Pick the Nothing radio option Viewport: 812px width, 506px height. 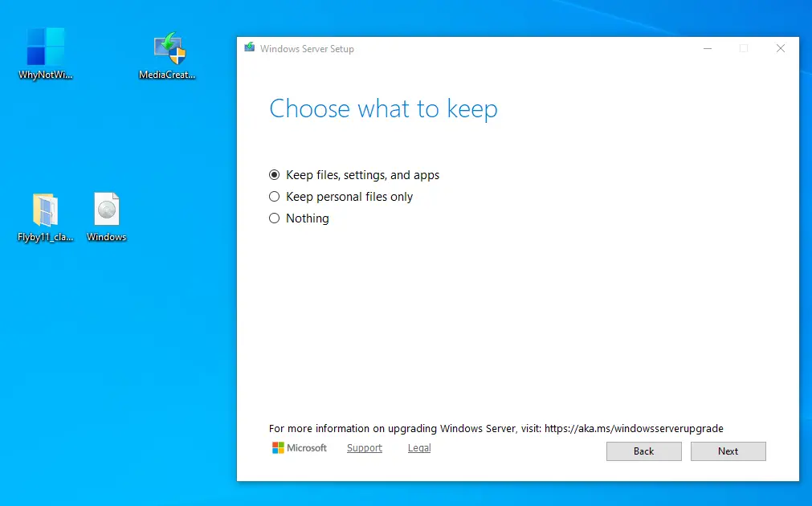point(299,218)
